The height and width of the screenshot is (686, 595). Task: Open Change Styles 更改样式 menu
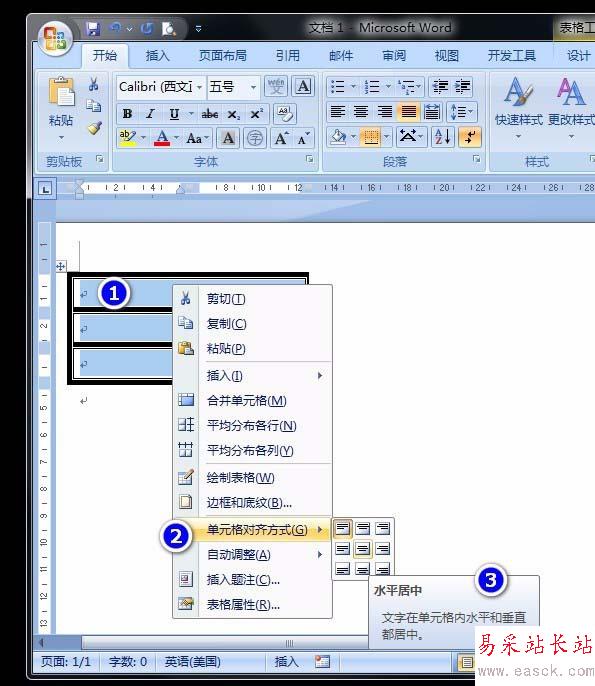(x=571, y=108)
